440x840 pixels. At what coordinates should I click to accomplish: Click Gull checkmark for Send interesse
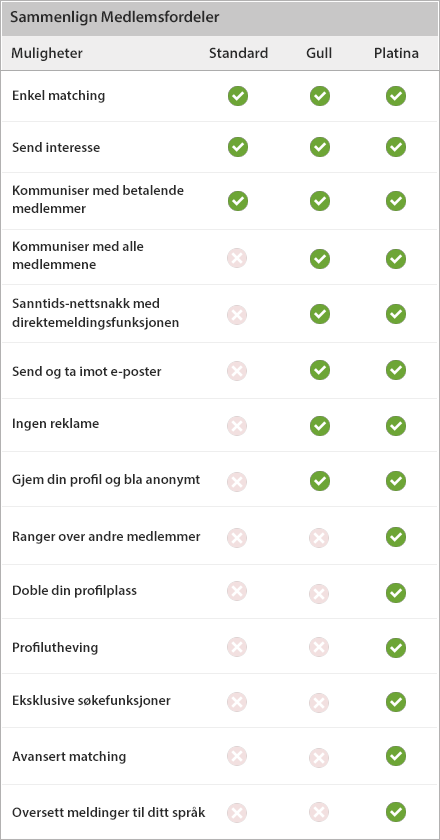coord(320,147)
